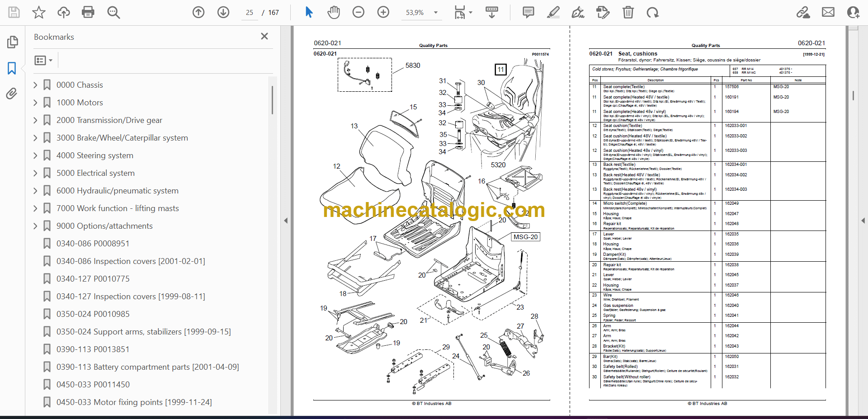Print the document
Viewport: 868px width, 419px height.
coord(88,12)
